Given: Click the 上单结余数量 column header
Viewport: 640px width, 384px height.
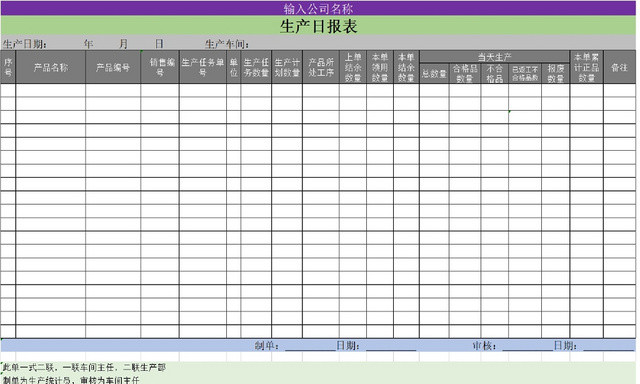Looking at the screenshot, I should pyautogui.click(x=353, y=67).
